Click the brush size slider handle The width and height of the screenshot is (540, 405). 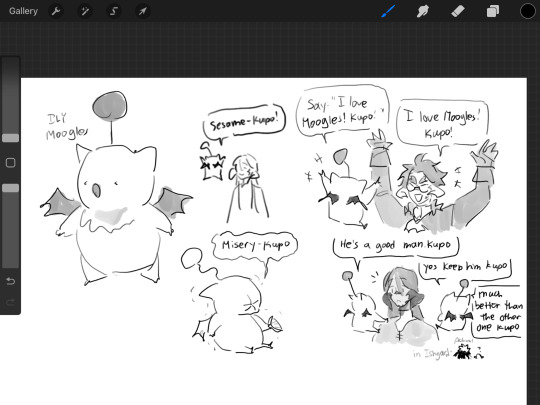pos(10,138)
